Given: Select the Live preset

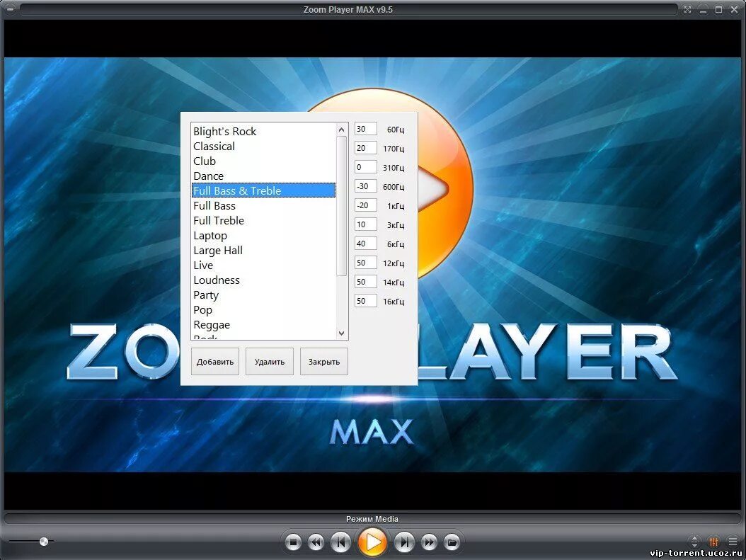Looking at the screenshot, I should click(263, 265).
